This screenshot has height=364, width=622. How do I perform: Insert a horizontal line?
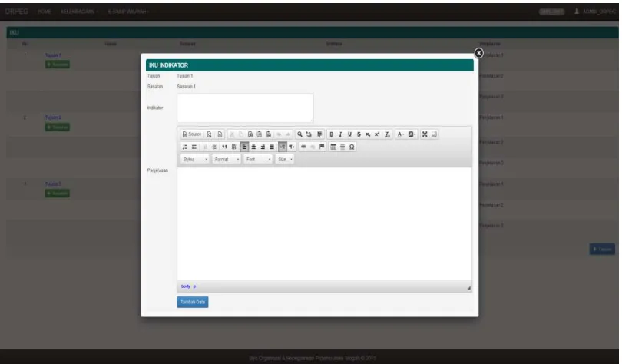[x=342, y=147]
